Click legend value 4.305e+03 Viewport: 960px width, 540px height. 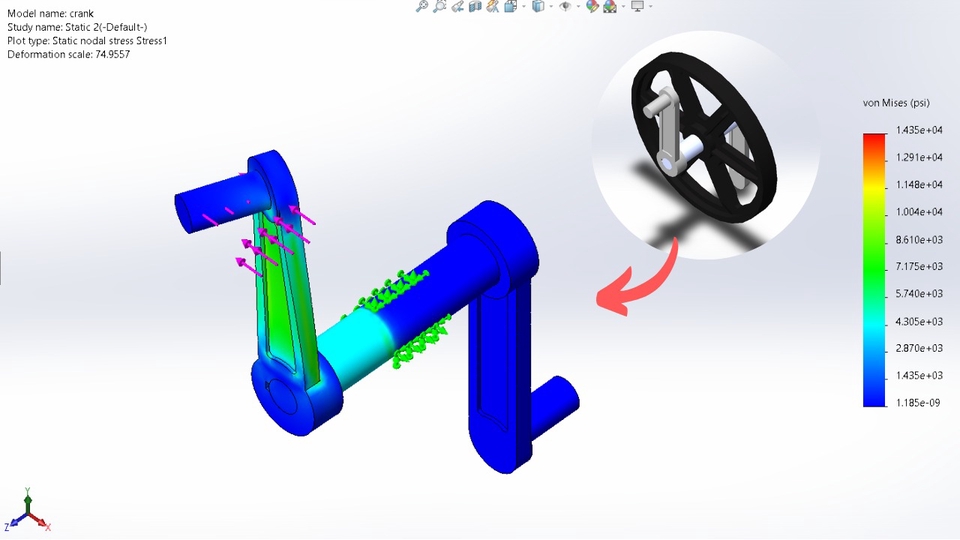tap(919, 321)
